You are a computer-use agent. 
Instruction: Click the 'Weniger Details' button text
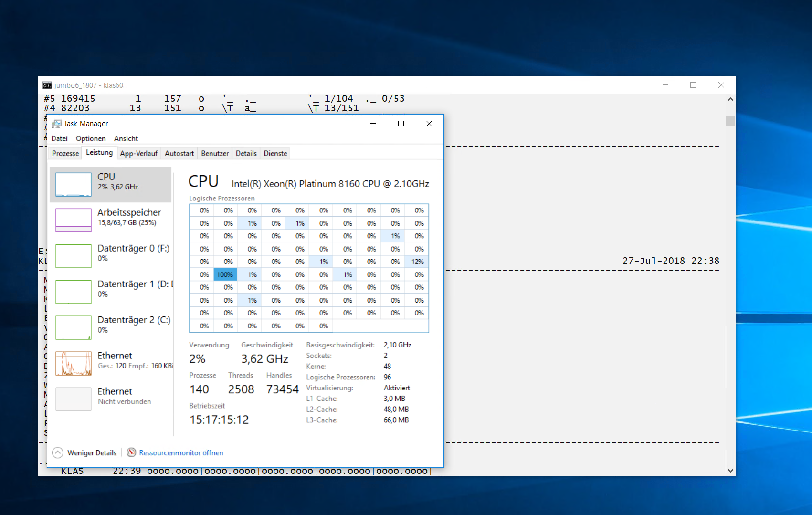tap(92, 453)
